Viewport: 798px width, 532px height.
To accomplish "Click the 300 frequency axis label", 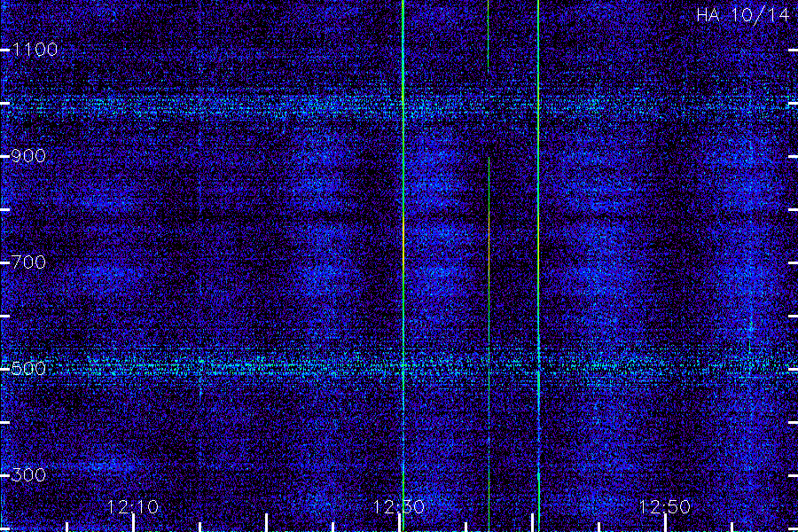I will pos(28,475).
